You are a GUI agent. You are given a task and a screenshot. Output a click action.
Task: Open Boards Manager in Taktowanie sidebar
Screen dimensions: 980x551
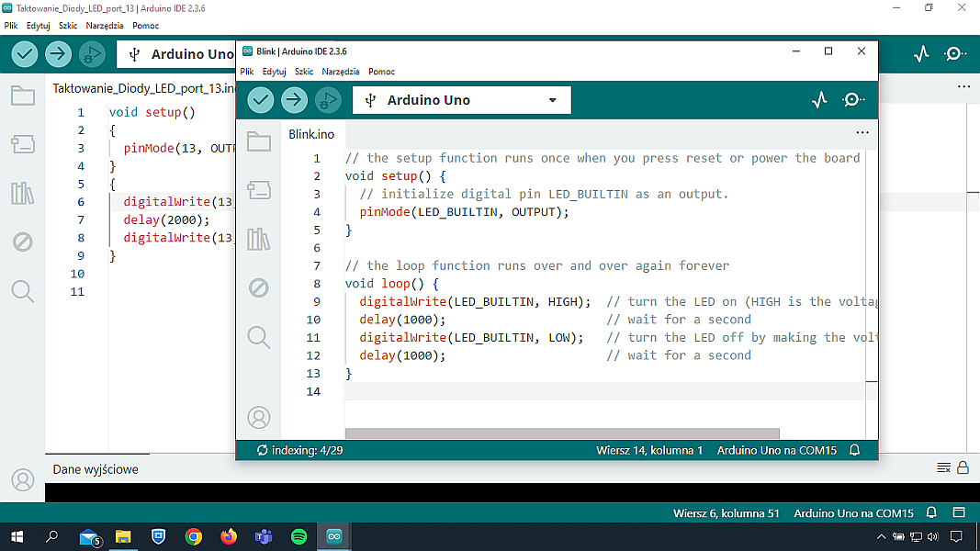click(x=23, y=144)
